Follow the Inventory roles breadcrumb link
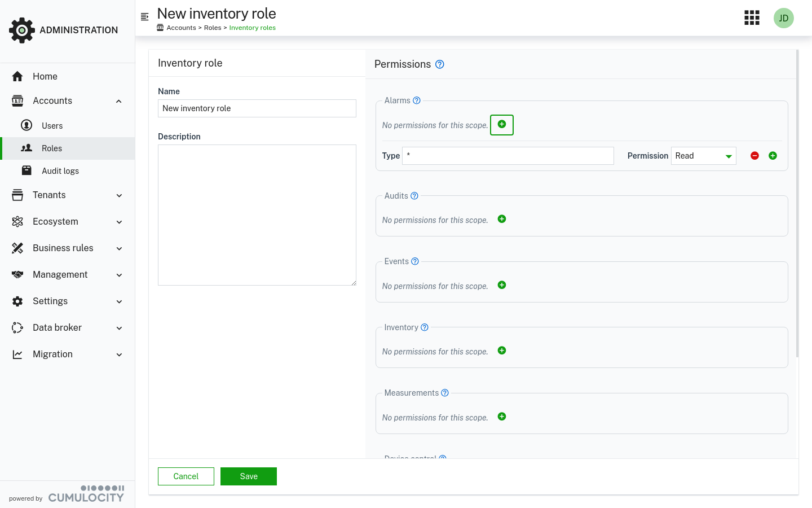The height and width of the screenshot is (508, 812). point(252,28)
